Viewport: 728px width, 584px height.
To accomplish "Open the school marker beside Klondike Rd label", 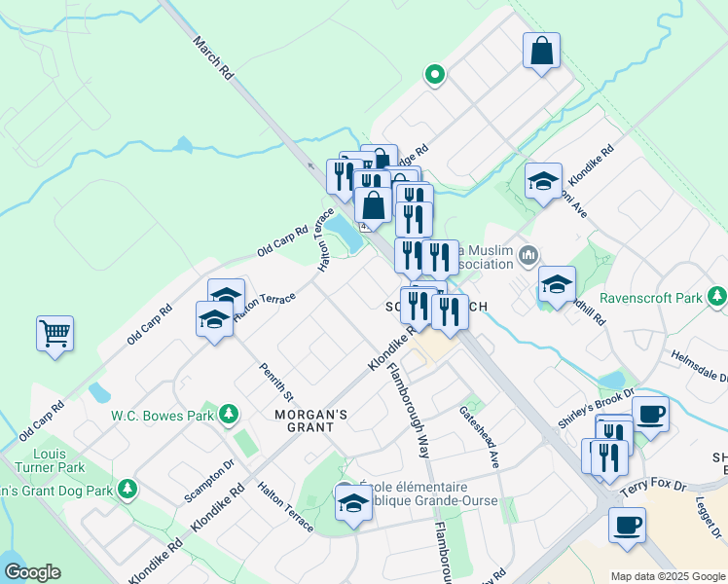I will pyautogui.click(x=543, y=184).
